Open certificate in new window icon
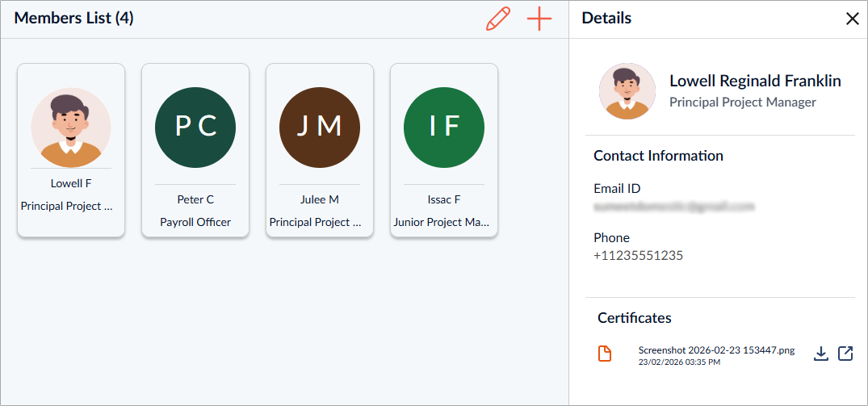The height and width of the screenshot is (406, 868). [845, 354]
